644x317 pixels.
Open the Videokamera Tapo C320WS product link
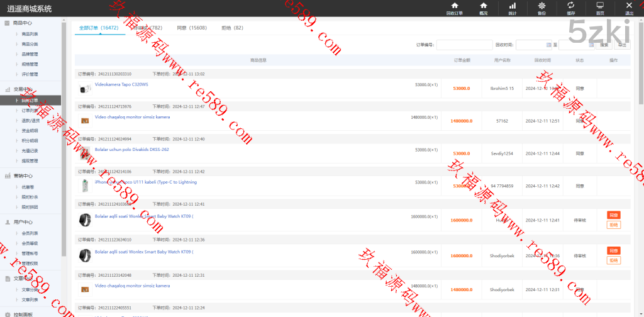(121, 84)
